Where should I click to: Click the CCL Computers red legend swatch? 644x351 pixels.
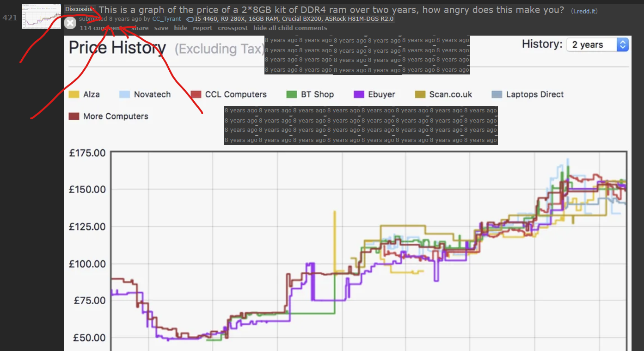pyautogui.click(x=196, y=94)
